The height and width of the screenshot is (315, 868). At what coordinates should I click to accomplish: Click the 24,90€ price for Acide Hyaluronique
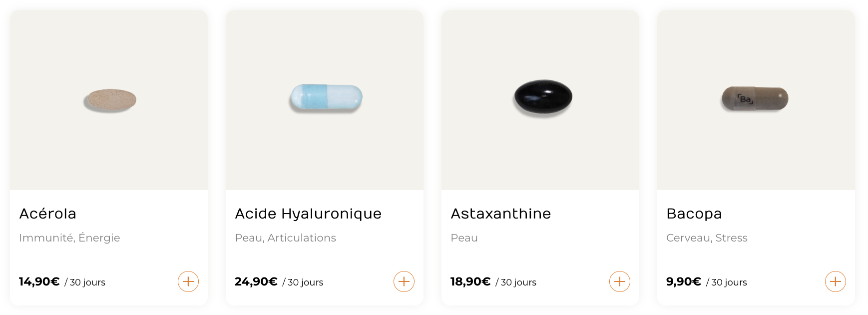(256, 281)
